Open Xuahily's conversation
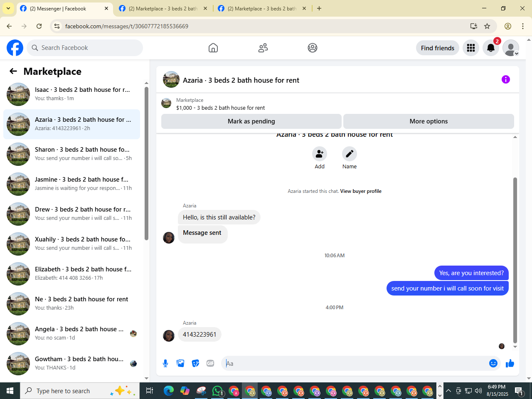The image size is (532, 399). (x=71, y=244)
